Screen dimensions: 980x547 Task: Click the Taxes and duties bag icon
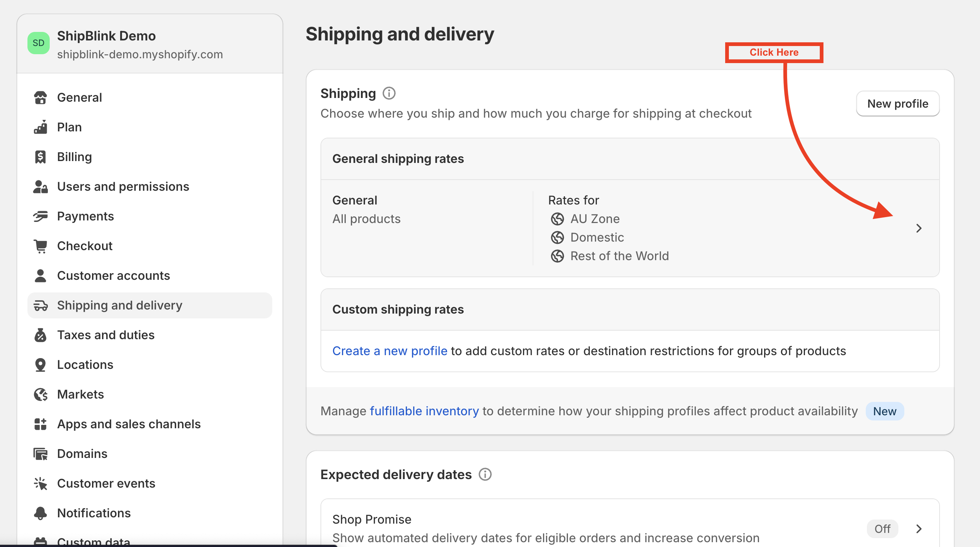point(40,335)
